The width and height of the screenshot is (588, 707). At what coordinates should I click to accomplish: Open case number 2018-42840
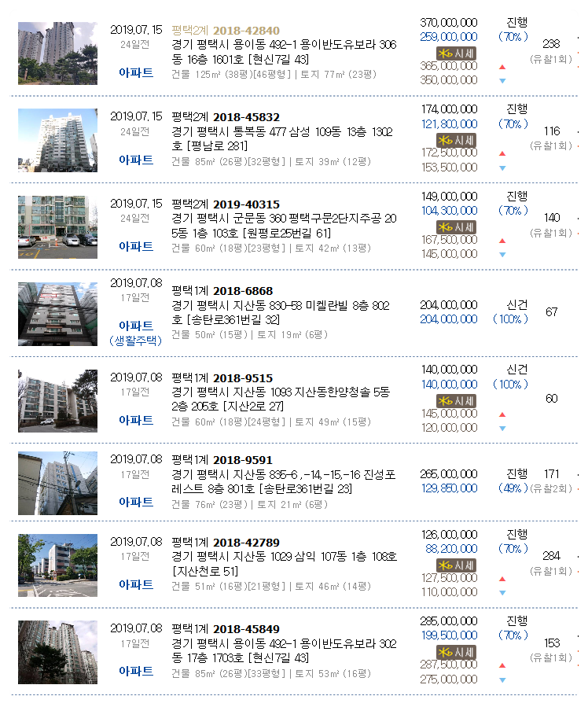[246, 31]
